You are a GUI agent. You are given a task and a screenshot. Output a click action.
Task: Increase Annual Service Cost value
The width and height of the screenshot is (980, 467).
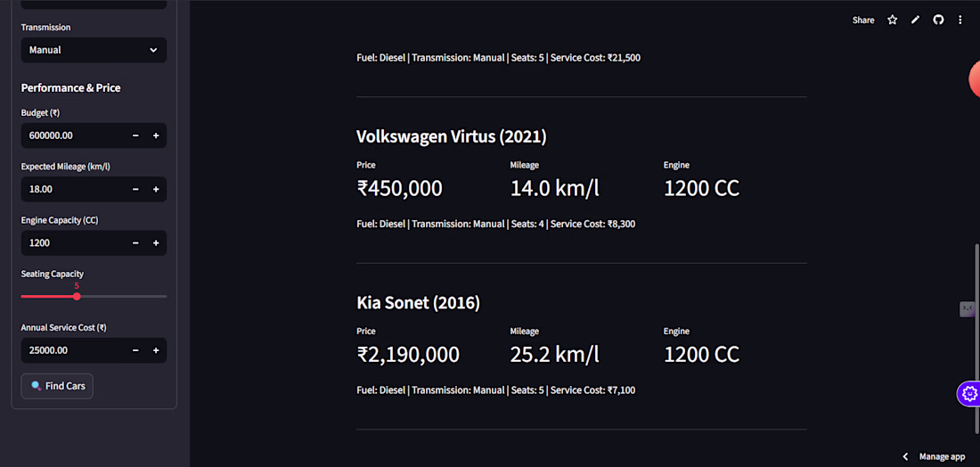point(156,350)
